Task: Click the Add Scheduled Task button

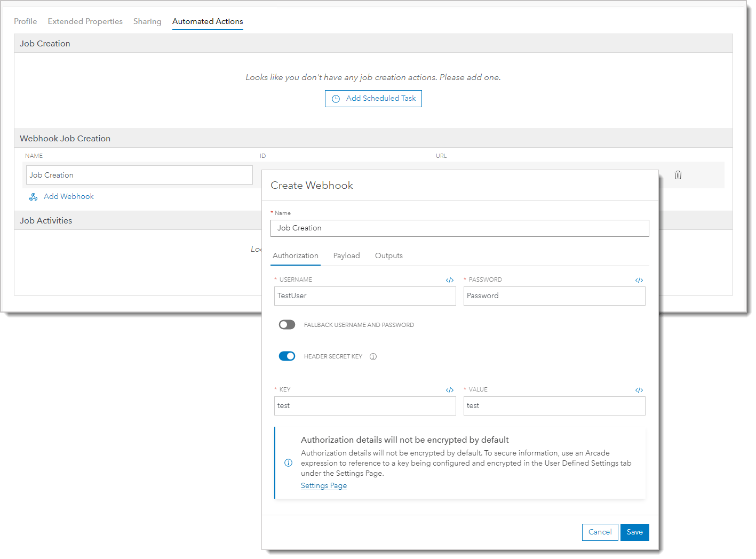Action: (373, 99)
